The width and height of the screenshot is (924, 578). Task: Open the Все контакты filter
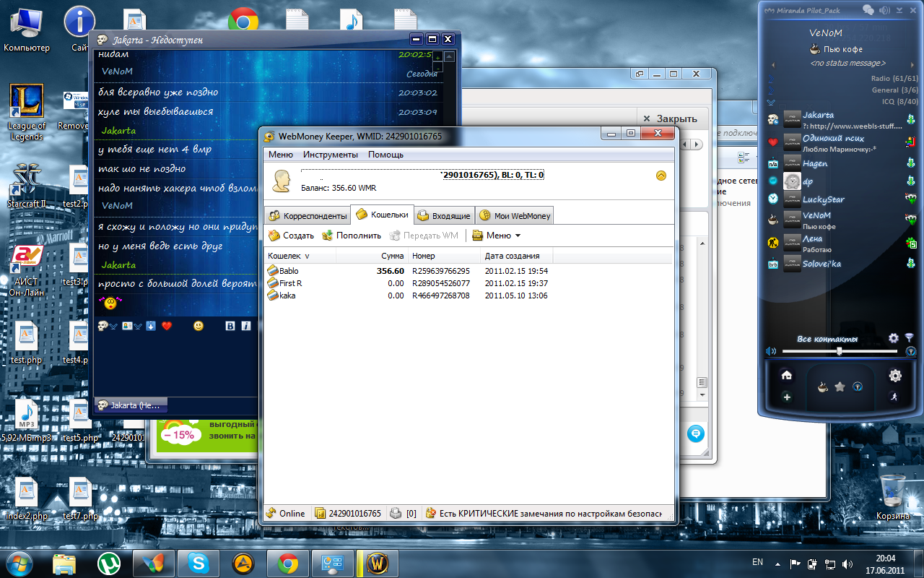pos(827,338)
